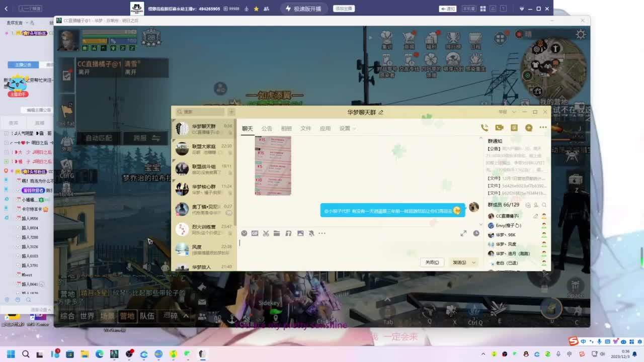Open the top bar grid layout icon
The width and height of the screenshot is (644, 362).
click(x=483, y=9)
